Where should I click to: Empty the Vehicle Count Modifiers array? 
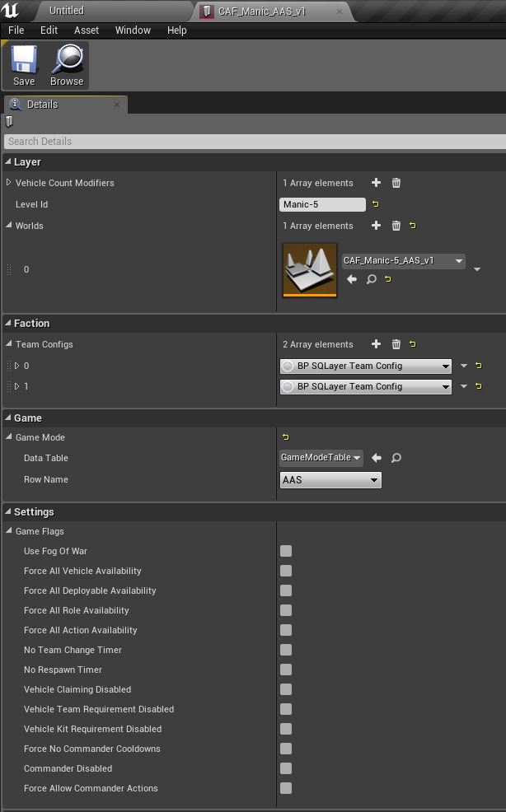[396, 183]
